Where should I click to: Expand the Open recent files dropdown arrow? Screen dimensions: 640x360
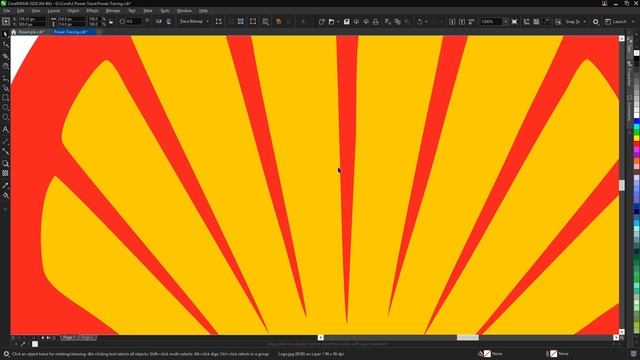click(x=338, y=21)
